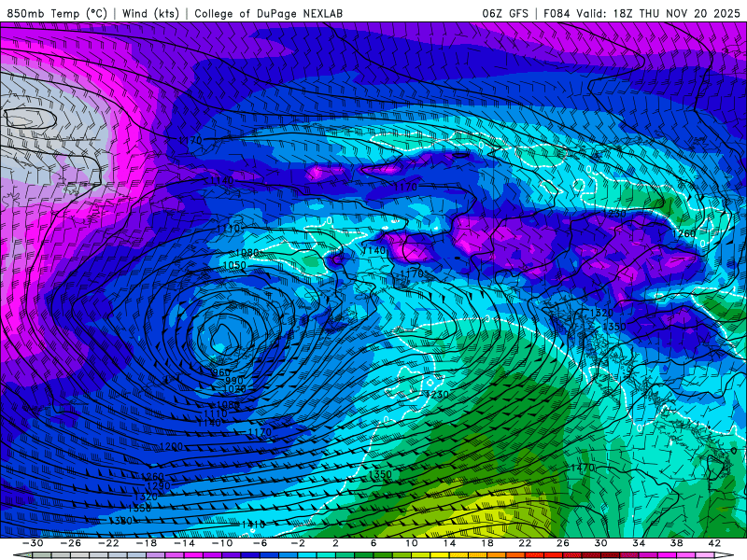Click the 960 contour label near the low center

(221, 372)
